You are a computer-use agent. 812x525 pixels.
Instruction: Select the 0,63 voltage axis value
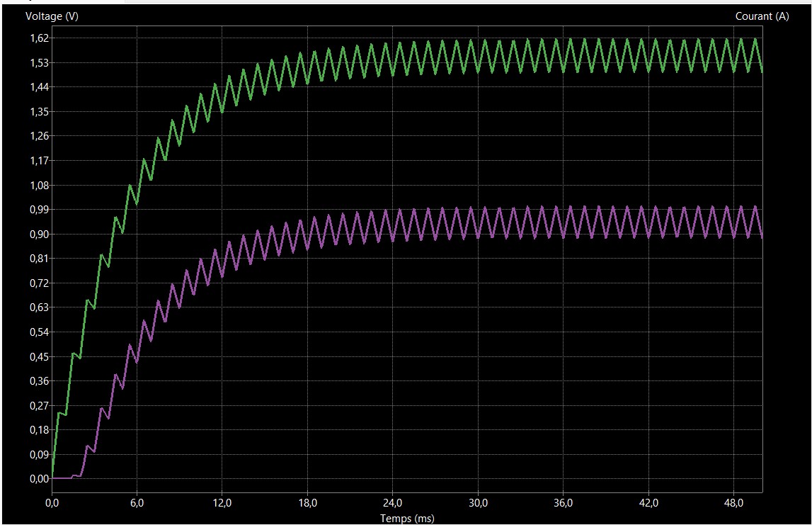point(40,307)
